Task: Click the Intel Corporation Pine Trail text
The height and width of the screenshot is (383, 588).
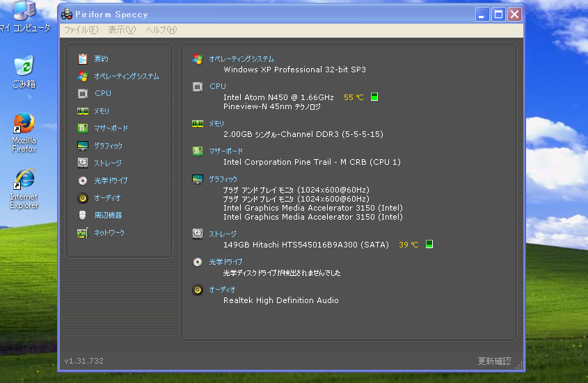Action: [x=312, y=162]
